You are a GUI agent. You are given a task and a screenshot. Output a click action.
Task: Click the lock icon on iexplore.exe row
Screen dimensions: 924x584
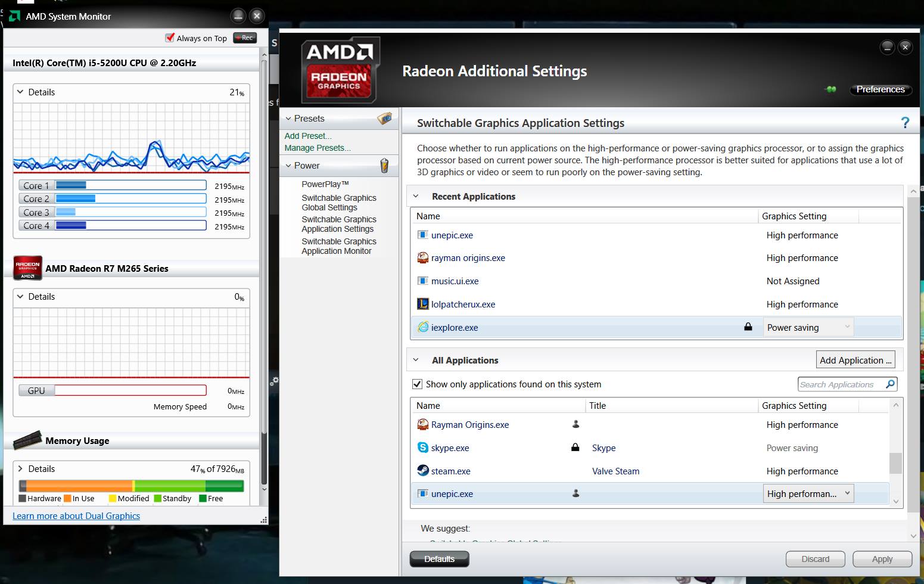coord(748,327)
